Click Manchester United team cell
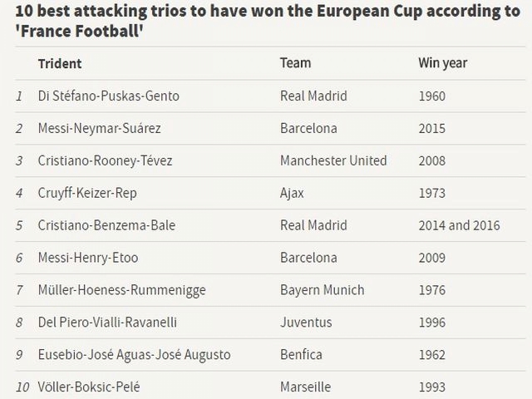The image size is (532, 399). (333, 160)
